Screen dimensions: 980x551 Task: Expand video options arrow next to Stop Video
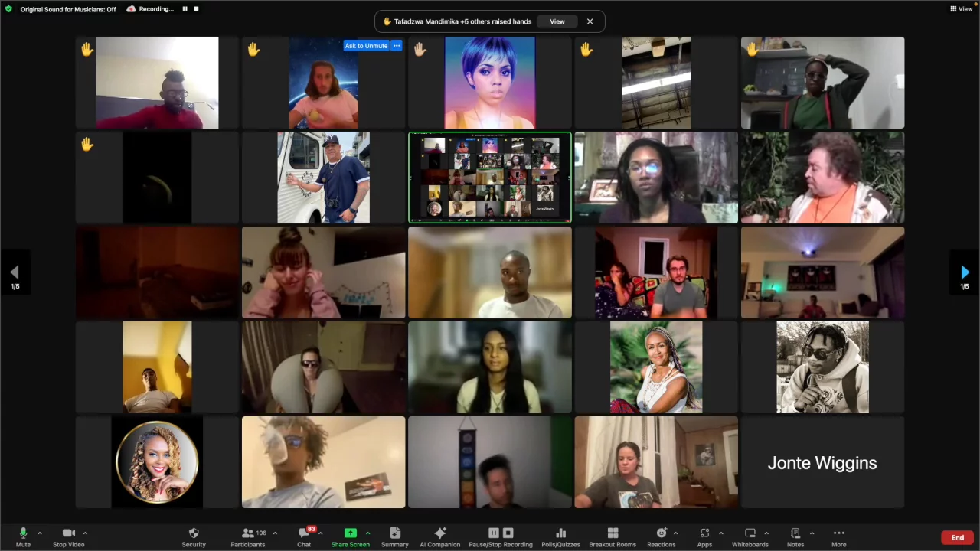tap(85, 533)
